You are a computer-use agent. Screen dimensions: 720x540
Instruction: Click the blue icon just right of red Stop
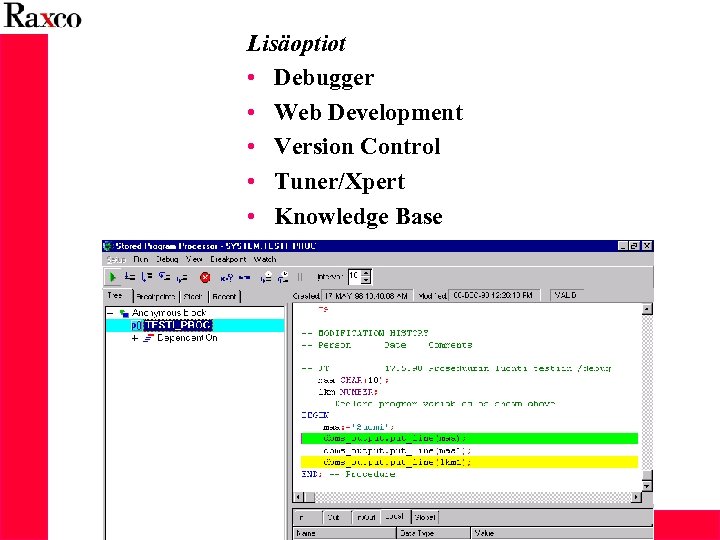tap(226, 277)
